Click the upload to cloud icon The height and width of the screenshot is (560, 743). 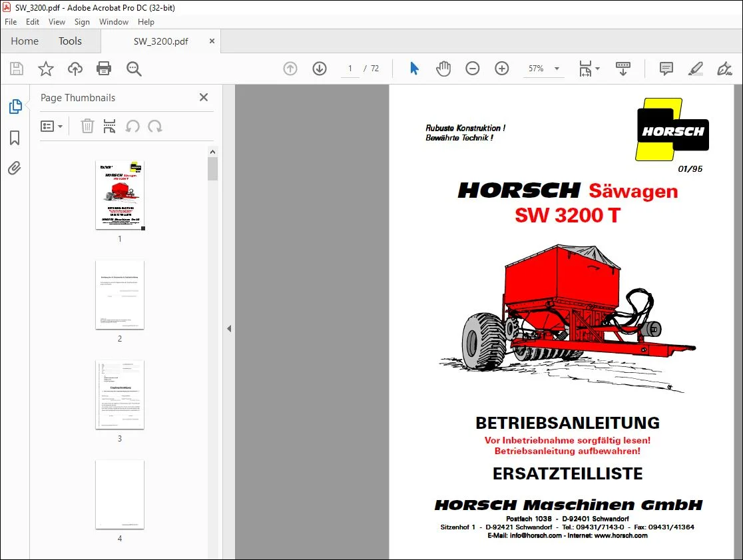(x=75, y=69)
